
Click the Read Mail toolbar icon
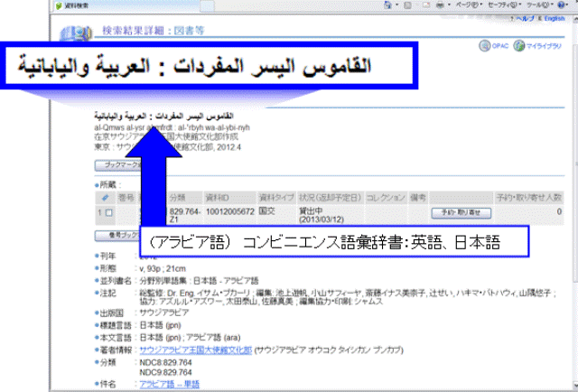[426, 5]
